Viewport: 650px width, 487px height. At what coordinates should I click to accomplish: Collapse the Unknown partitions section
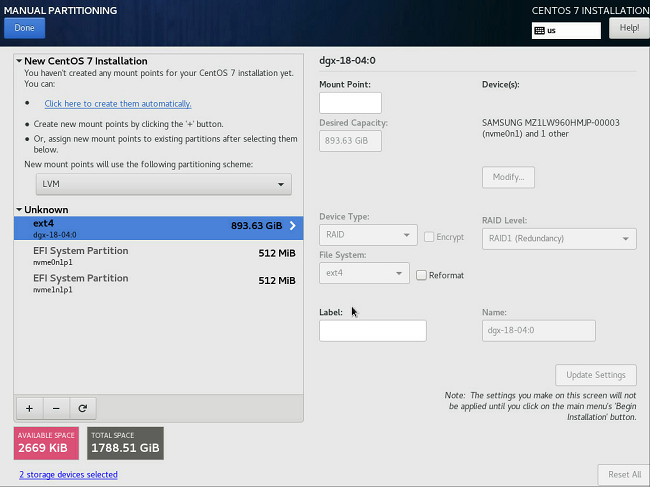[x=19, y=210]
